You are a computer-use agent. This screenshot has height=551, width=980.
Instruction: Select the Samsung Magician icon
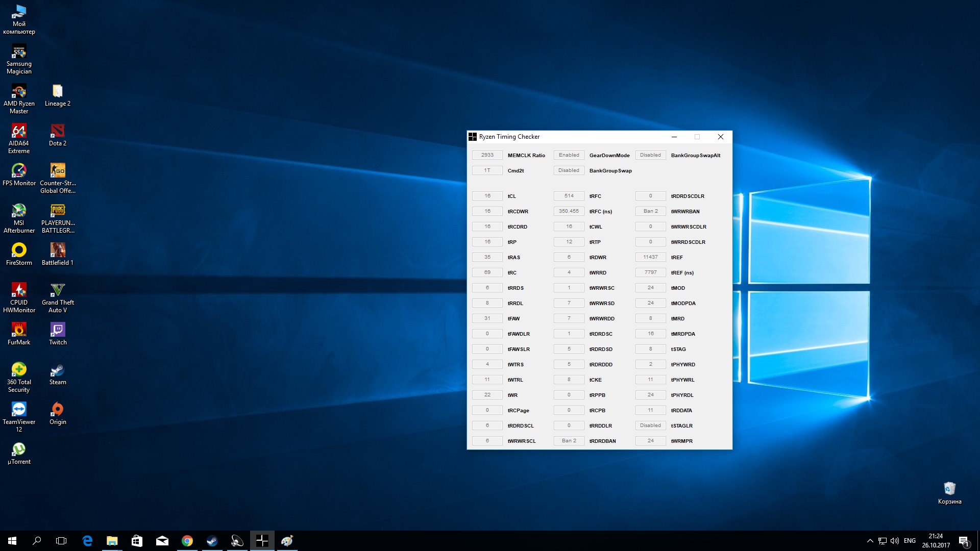pyautogui.click(x=19, y=52)
